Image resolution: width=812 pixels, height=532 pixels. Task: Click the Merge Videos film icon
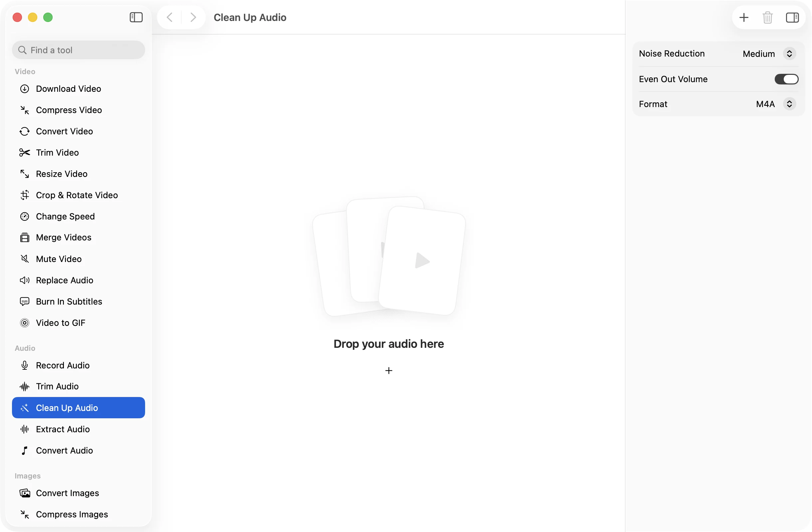pos(25,237)
